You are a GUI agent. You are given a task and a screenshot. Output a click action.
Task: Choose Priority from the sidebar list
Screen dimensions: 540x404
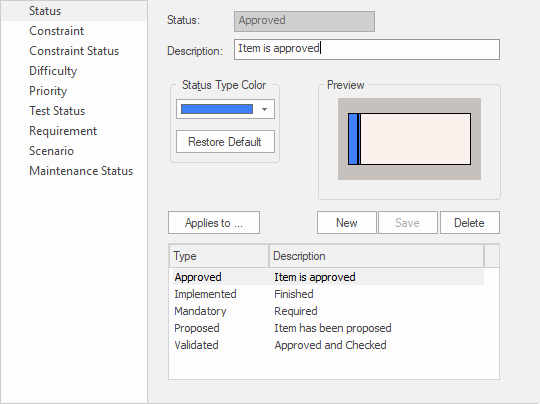[48, 91]
